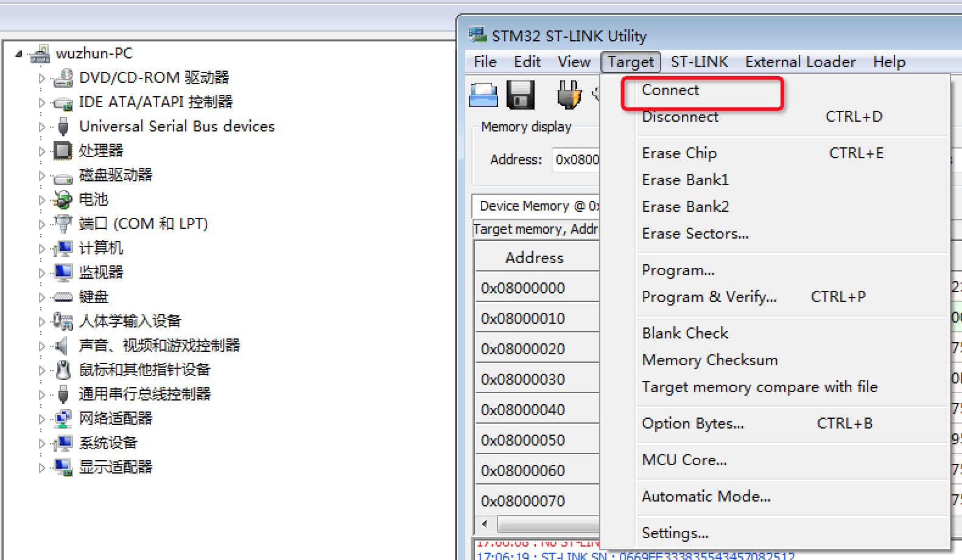Click the 电池 battery icon
Image resolution: width=962 pixels, height=560 pixels.
(63, 199)
